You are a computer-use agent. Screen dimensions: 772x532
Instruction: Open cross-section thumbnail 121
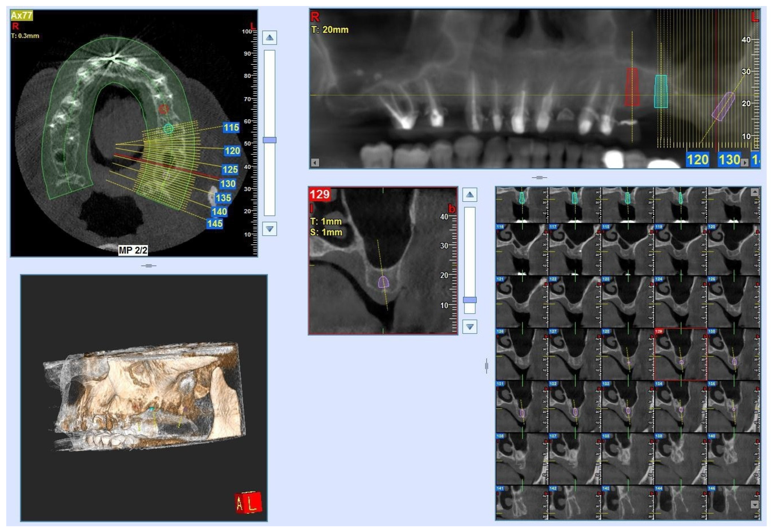pyautogui.click(x=522, y=302)
